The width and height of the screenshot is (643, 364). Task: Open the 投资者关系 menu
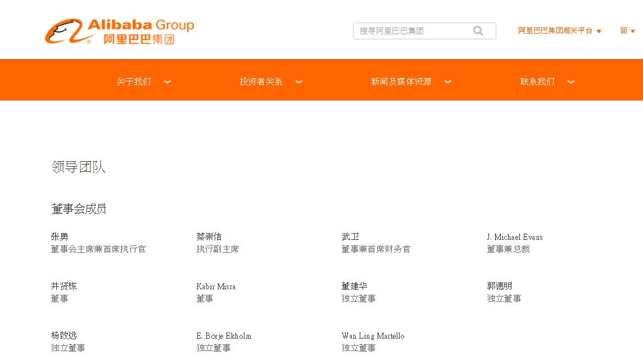pyautogui.click(x=261, y=82)
